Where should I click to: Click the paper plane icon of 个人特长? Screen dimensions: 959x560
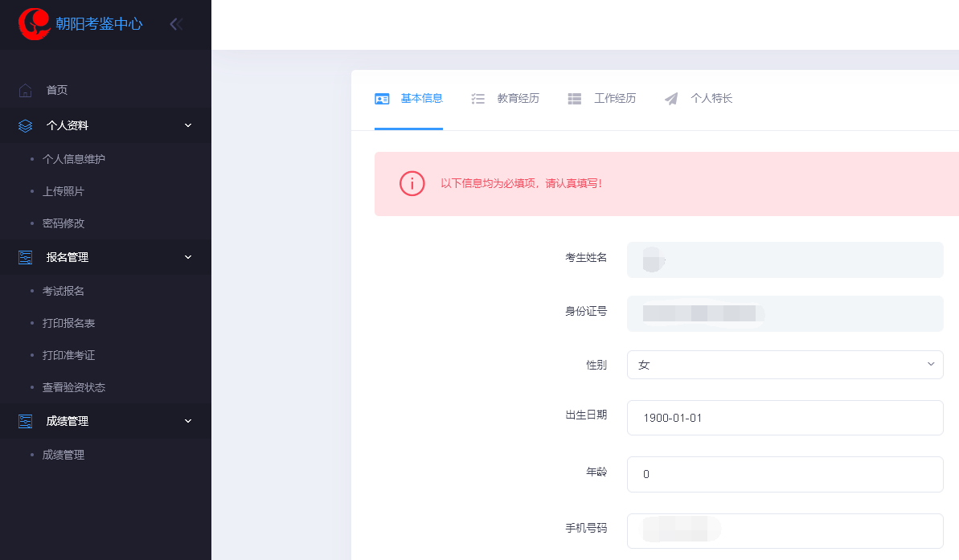(x=671, y=99)
